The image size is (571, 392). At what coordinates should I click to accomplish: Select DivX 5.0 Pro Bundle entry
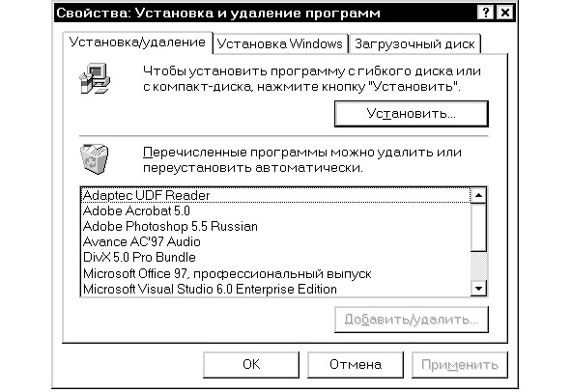point(275,258)
